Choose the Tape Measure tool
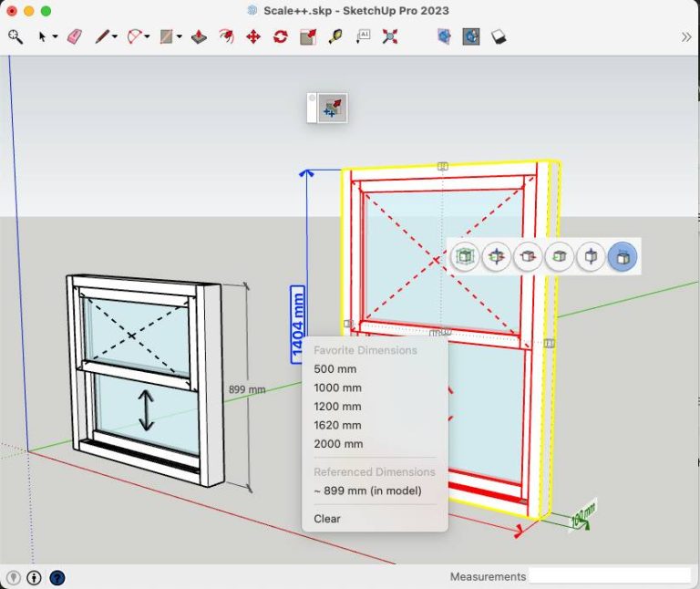The width and height of the screenshot is (700, 589). coord(335,36)
